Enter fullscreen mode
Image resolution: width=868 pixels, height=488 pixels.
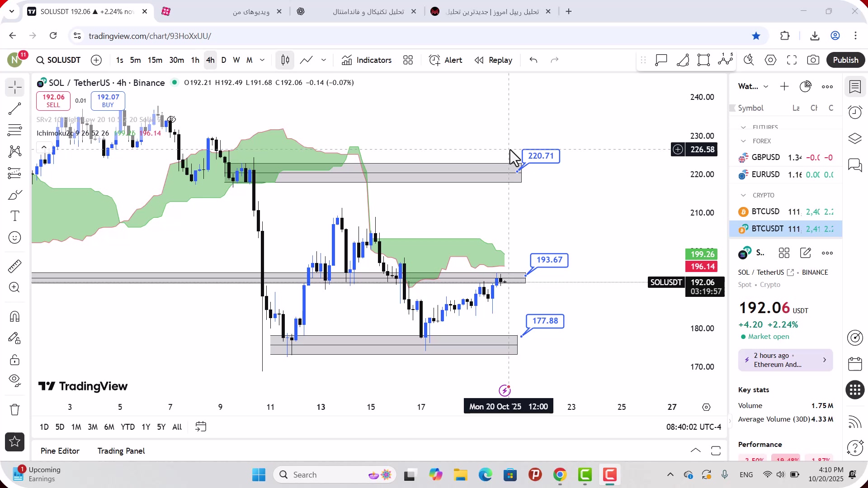tap(792, 60)
